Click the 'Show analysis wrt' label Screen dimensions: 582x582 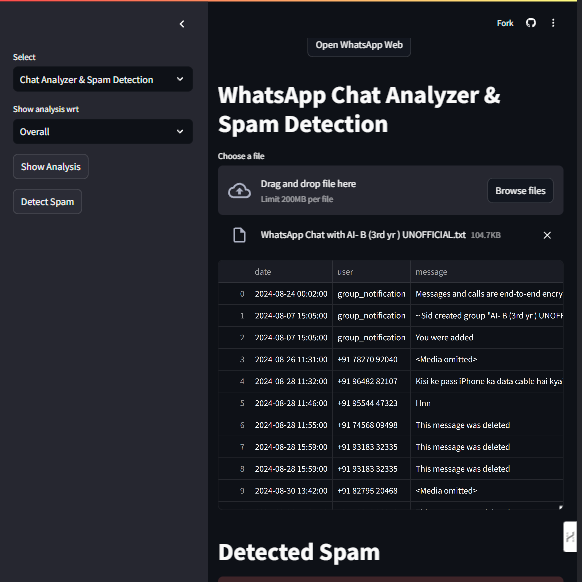point(46,109)
